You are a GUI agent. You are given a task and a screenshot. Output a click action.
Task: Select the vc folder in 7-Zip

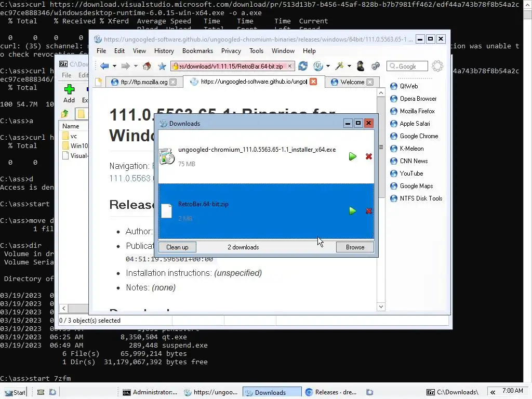tap(70, 137)
